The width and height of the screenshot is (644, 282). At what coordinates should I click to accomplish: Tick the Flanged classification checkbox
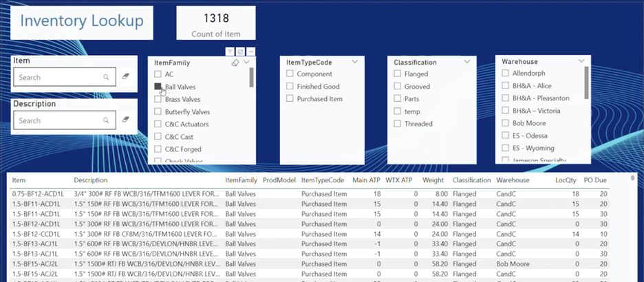(x=397, y=74)
